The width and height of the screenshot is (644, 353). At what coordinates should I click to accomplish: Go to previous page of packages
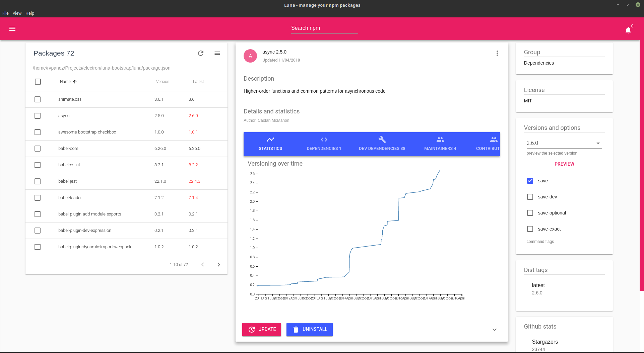(203, 265)
